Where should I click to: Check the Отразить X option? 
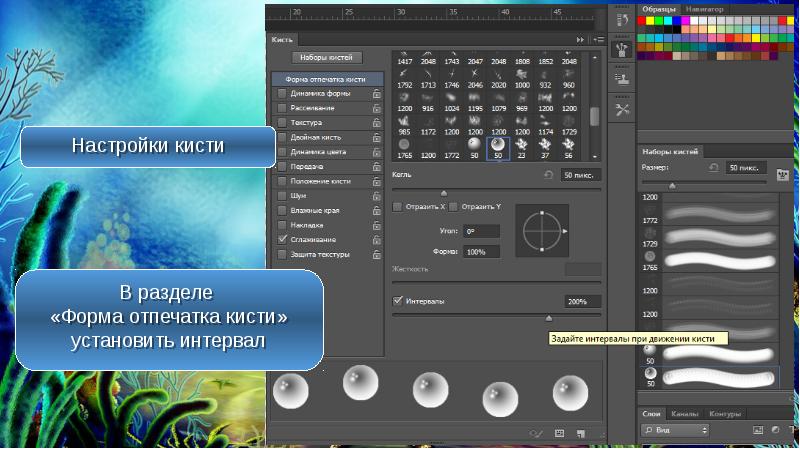[398, 207]
